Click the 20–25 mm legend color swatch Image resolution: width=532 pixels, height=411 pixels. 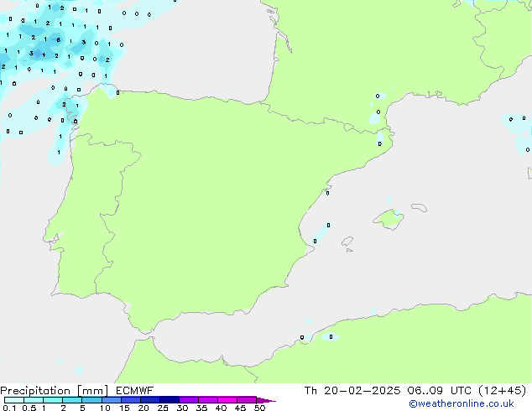(149, 400)
